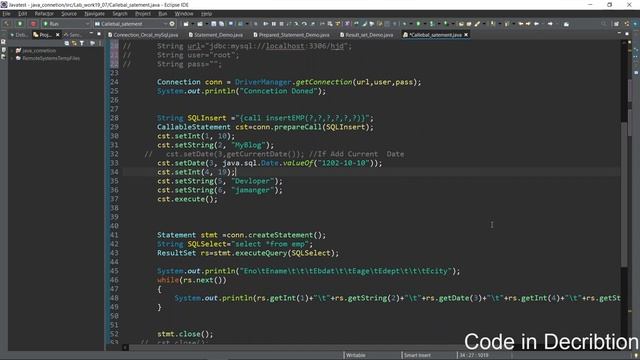Switch to the Servers view tab
Viewport: 640px width, 360px height.
click(73, 35)
